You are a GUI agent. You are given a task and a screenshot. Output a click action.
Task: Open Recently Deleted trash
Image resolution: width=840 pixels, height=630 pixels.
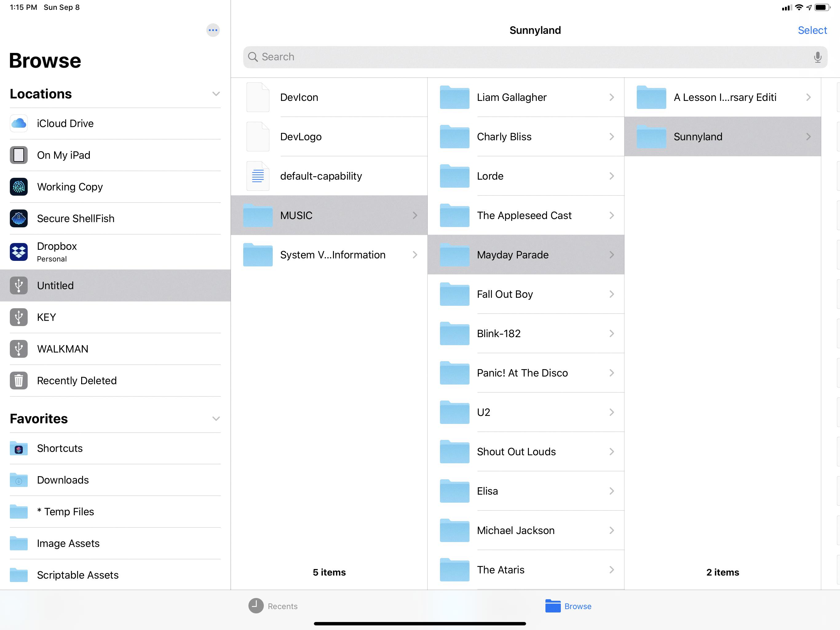(76, 380)
